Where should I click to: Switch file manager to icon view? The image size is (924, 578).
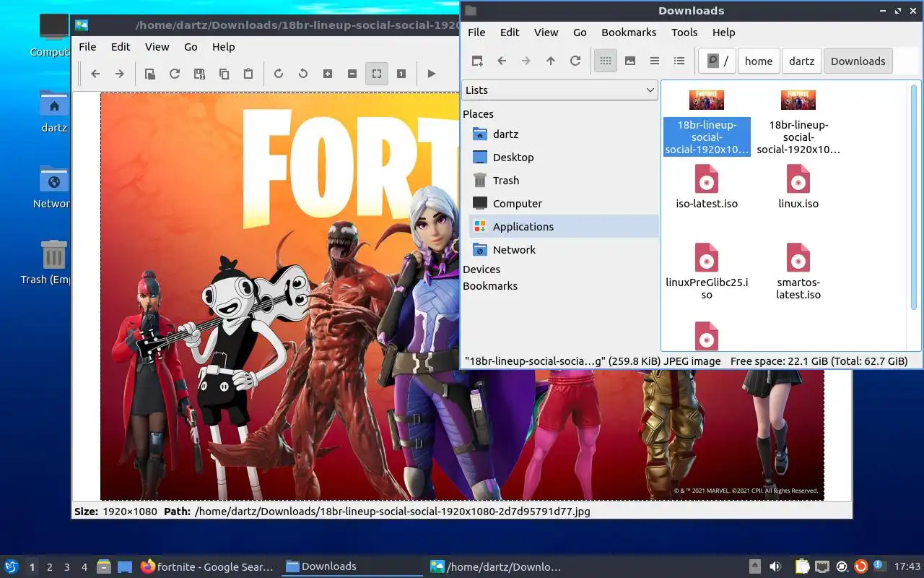pyautogui.click(x=606, y=61)
